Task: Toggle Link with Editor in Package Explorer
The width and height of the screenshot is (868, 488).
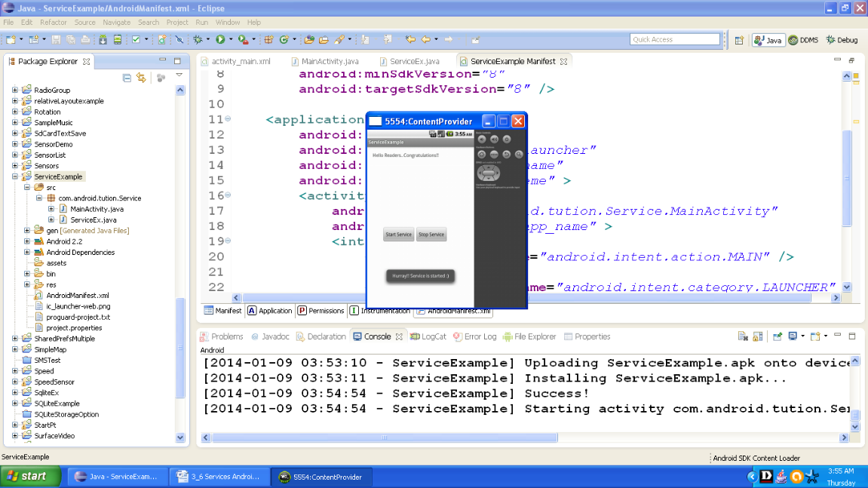Action: coord(140,78)
